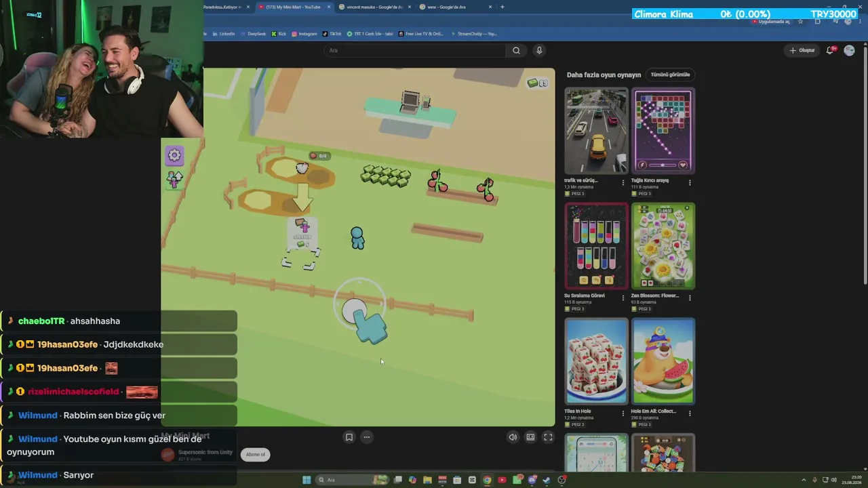Open the Supersonic from Unity channel name
This screenshot has height=488, width=868.
click(x=205, y=452)
